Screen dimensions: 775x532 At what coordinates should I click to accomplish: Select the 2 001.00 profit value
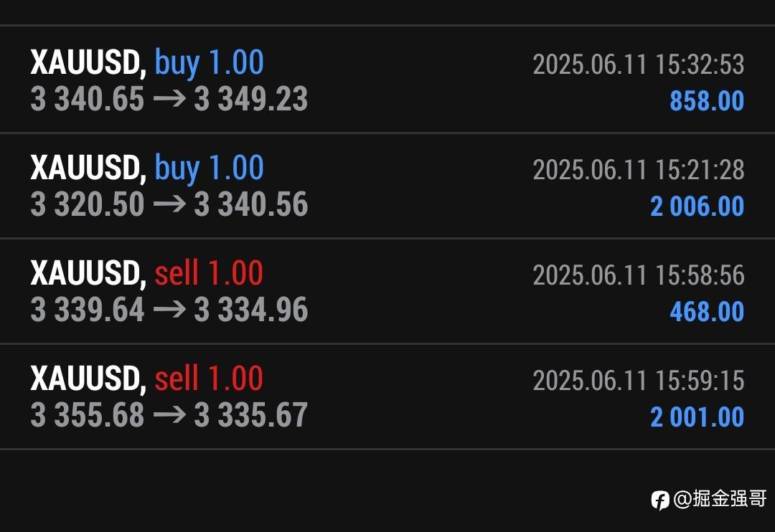[x=697, y=417]
